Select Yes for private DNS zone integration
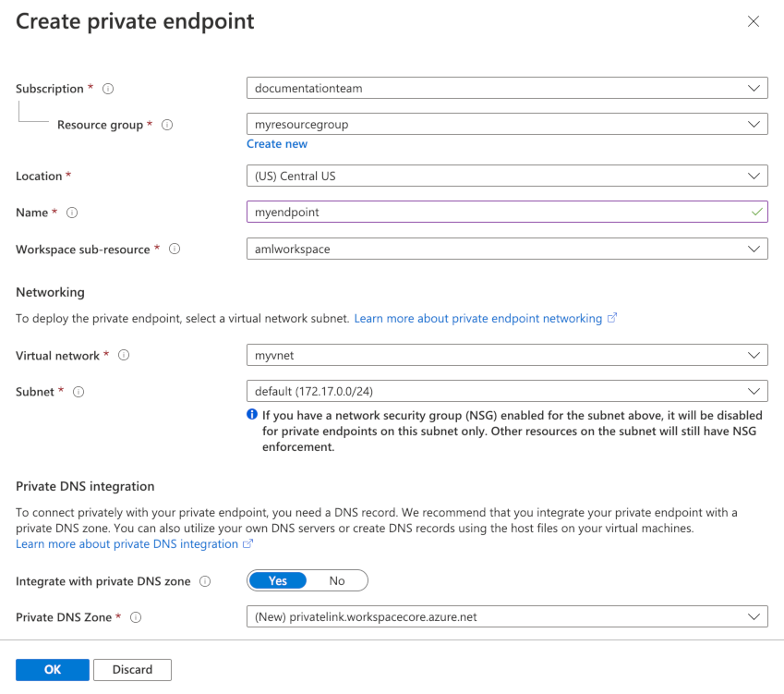This screenshot has width=784, height=694. pos(277,580)
